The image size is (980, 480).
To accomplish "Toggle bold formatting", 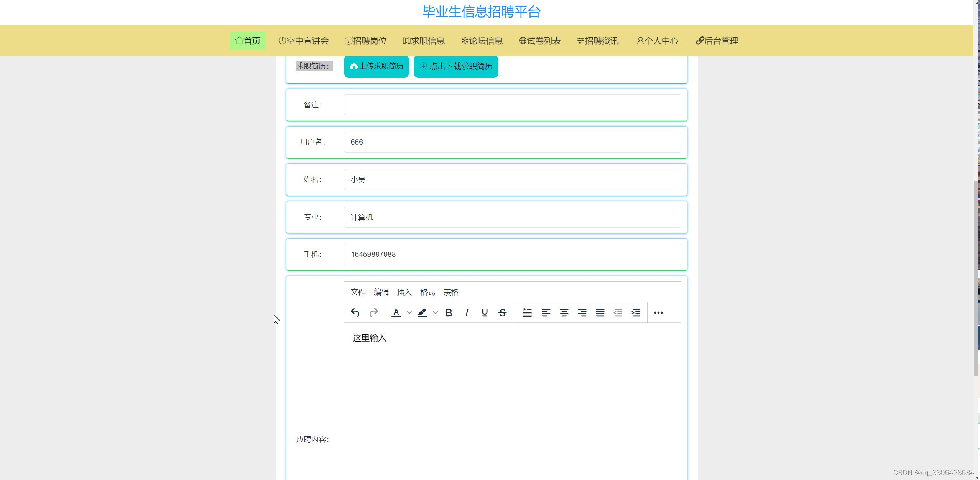I will (x=448, y=312).
